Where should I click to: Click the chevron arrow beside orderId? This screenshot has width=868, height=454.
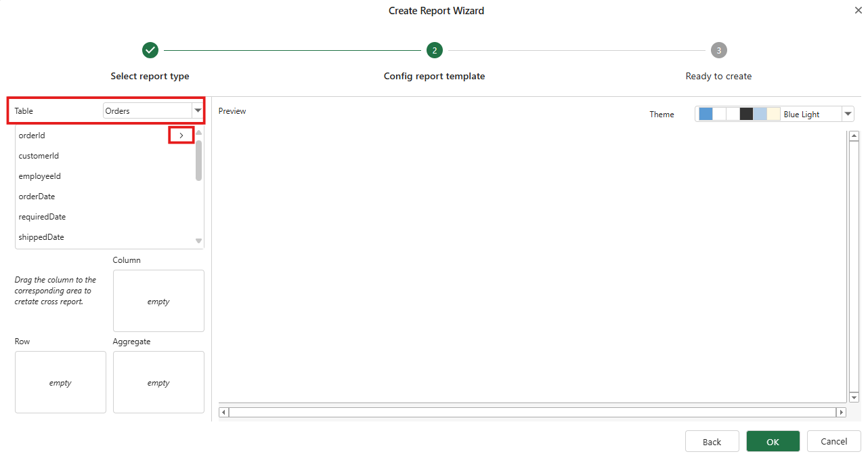pyautogui.click(x=181, y=136)
